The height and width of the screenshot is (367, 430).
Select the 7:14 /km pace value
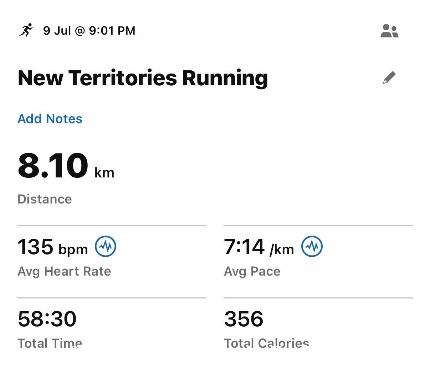click(x=259, y=247)
